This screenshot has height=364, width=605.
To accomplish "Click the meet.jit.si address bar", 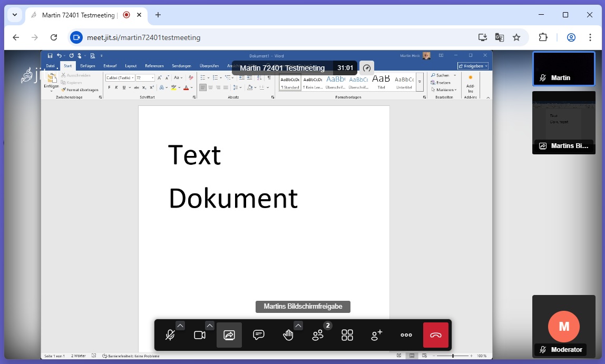I will pos(270,37).
